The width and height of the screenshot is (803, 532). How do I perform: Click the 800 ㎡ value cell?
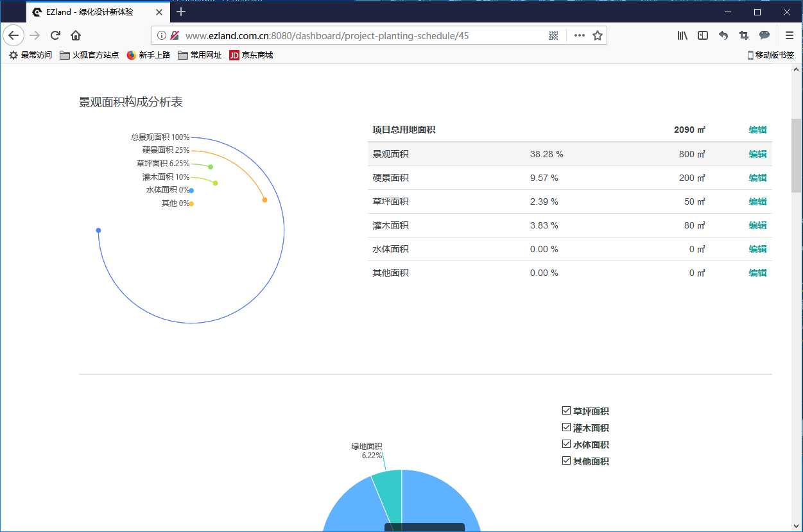coord(692,154)
